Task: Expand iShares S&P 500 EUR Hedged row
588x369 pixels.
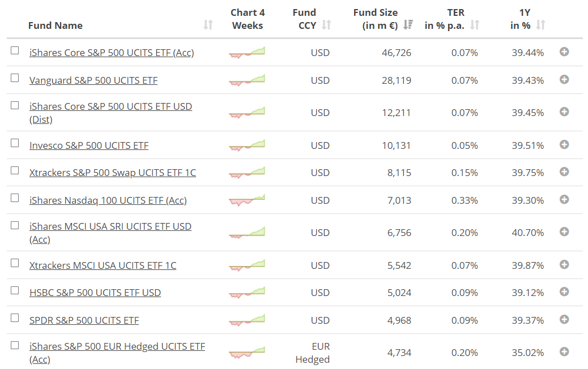Action: pyautogui.click(x=564, y=351)
